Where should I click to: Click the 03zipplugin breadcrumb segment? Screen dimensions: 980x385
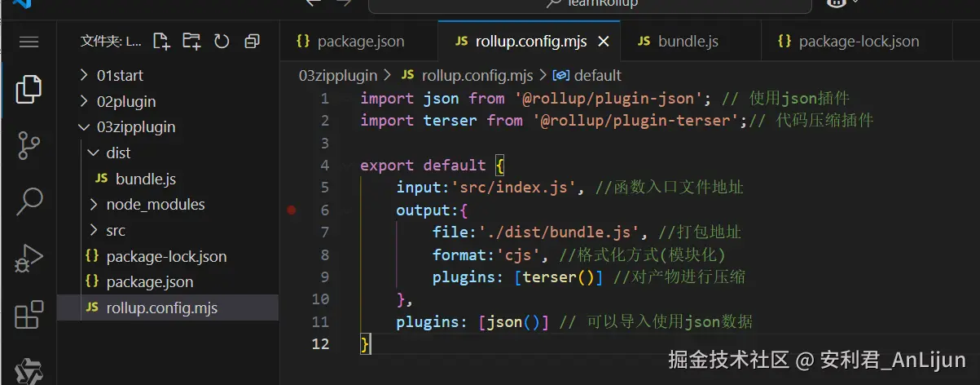pyautogui.click(x=337, y=75)
